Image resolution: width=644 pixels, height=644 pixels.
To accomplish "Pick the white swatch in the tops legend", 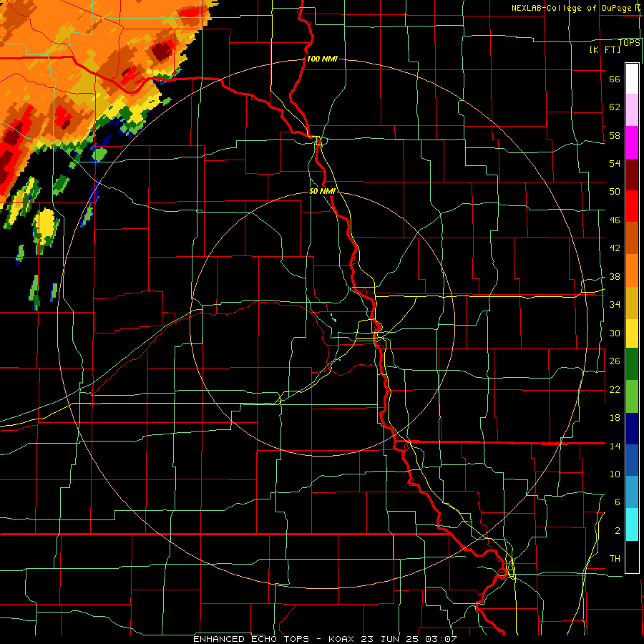I will [x=632, y=79].
